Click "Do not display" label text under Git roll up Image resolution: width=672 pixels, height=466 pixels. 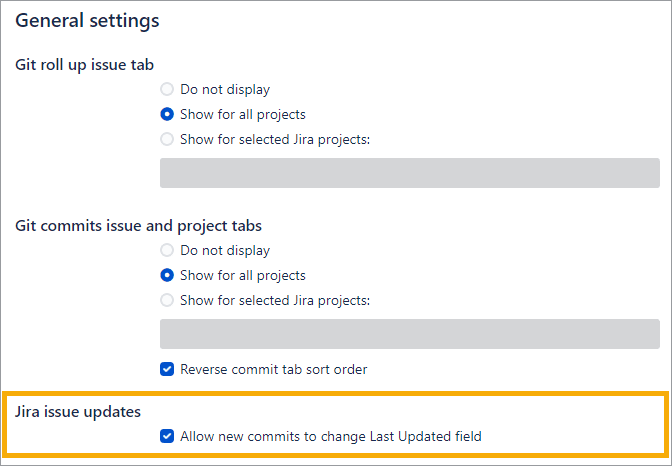pos(225,90)
